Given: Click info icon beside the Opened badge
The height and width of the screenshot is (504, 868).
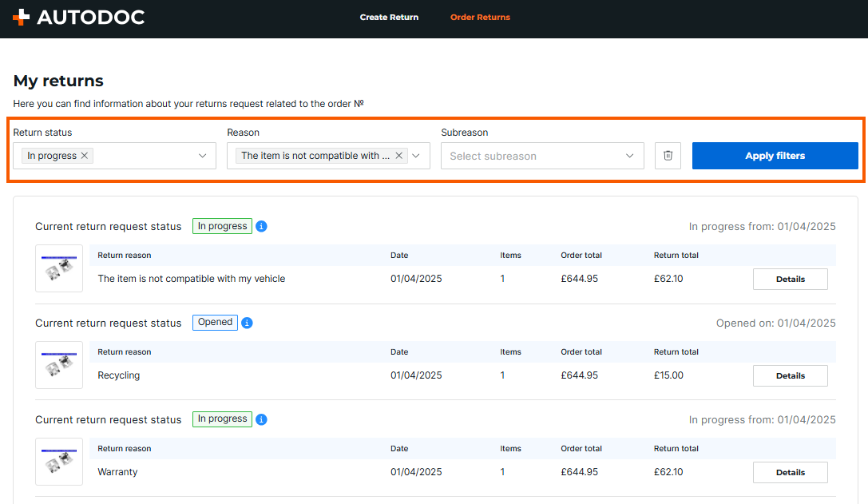Looking at the screenshot, I should pos(247,323).
